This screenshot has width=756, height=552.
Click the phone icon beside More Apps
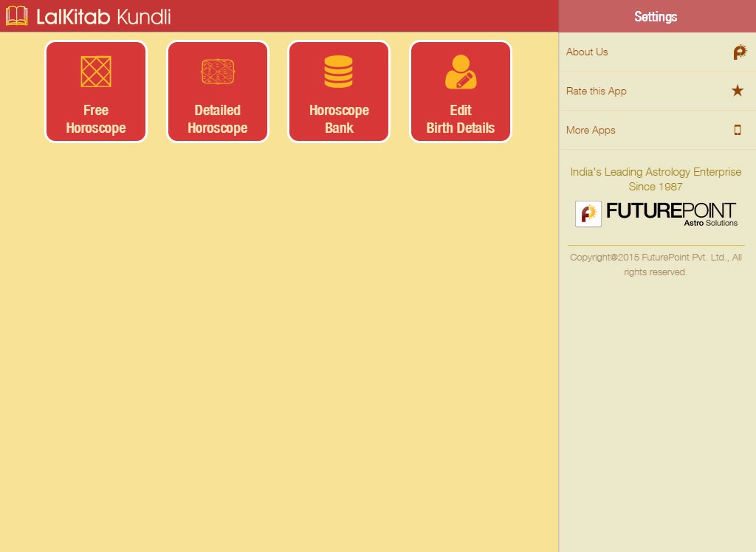738,130
